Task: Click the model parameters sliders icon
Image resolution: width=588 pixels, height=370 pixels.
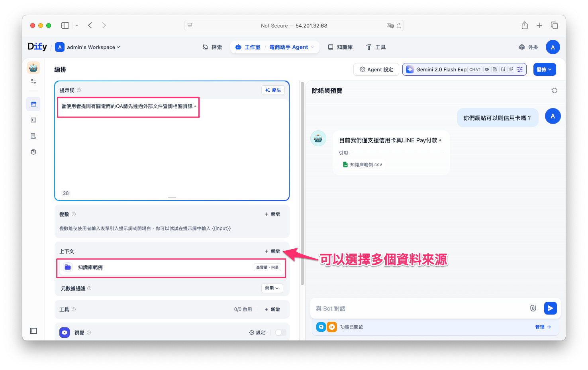Action: coord(520,69)
